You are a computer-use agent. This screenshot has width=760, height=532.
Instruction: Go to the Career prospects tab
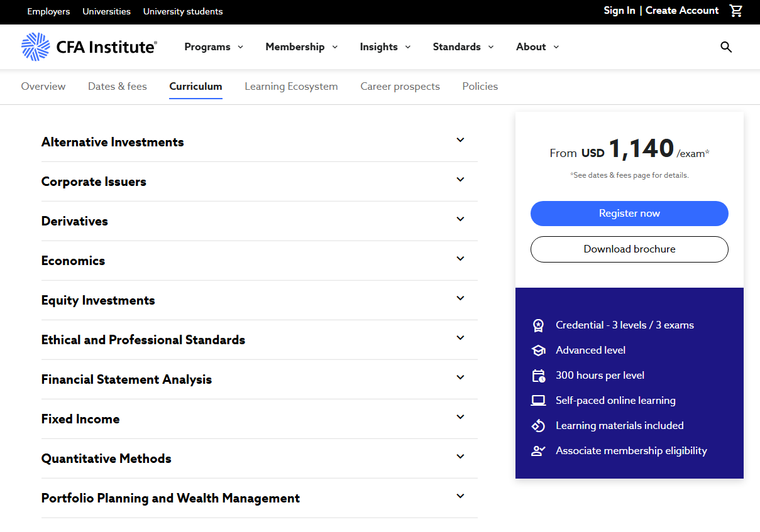coord(400,87)
